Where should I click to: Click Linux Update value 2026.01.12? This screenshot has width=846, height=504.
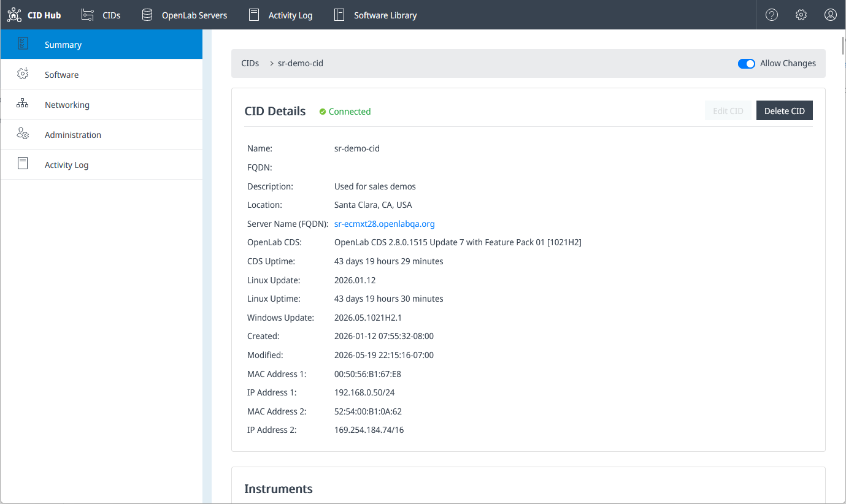coord(355,280)
